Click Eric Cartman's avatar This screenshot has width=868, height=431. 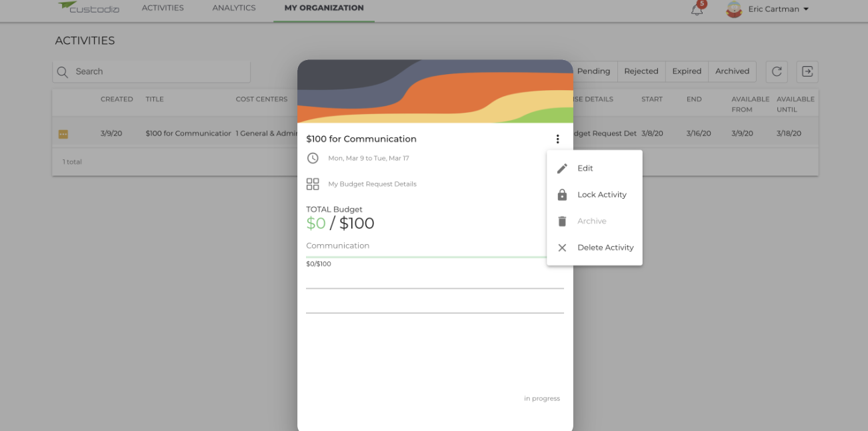pos(734,9)
